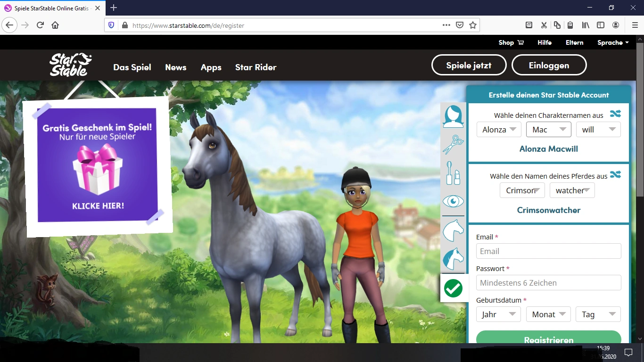Select birth year from Jahr dropdown

499,314
